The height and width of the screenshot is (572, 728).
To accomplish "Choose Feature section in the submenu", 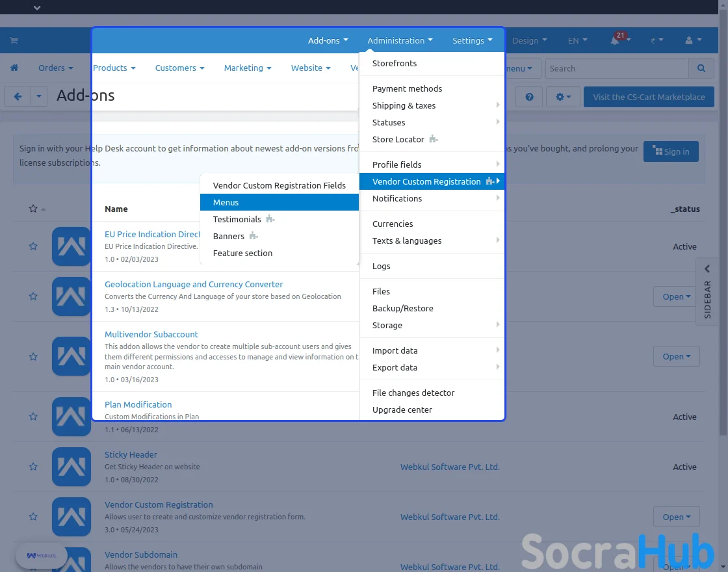I will pos(279,253).
